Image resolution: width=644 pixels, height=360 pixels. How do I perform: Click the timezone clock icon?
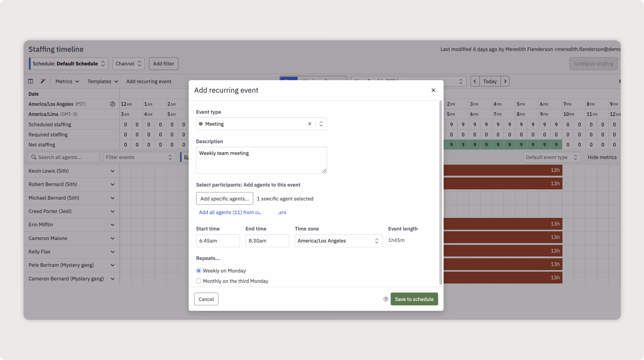coord(112,104)
